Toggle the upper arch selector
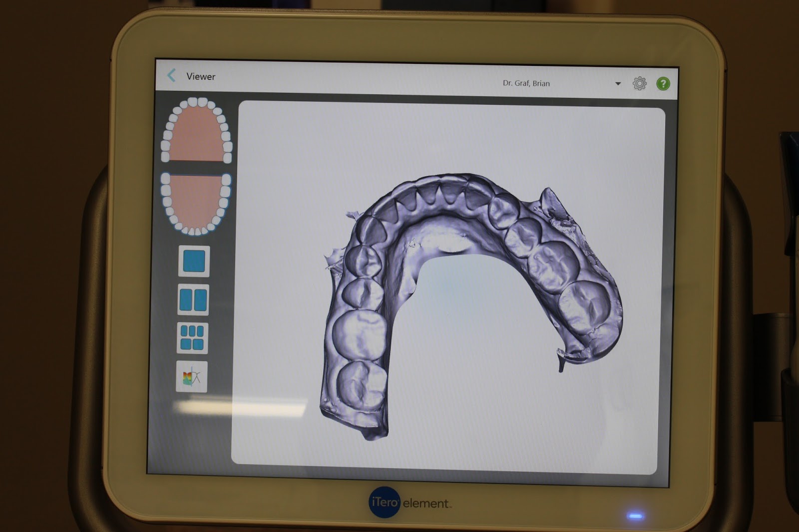The image size is (799, 532). click(196, 132)
